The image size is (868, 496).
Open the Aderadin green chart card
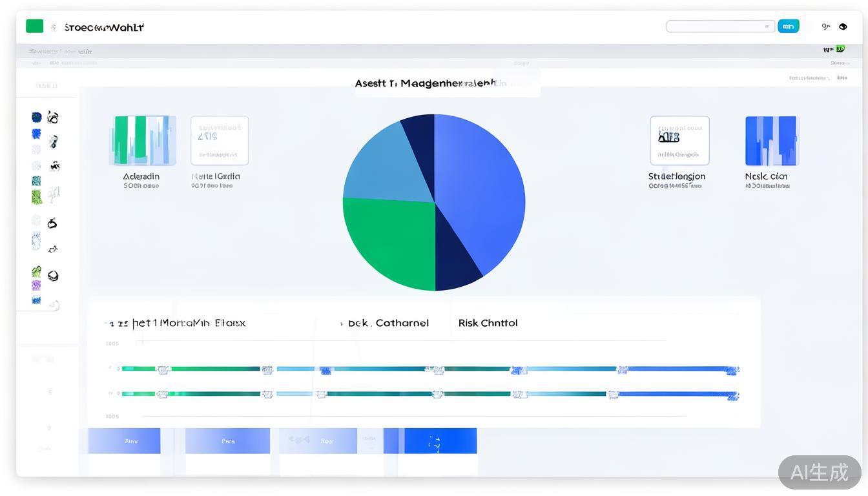142,141
